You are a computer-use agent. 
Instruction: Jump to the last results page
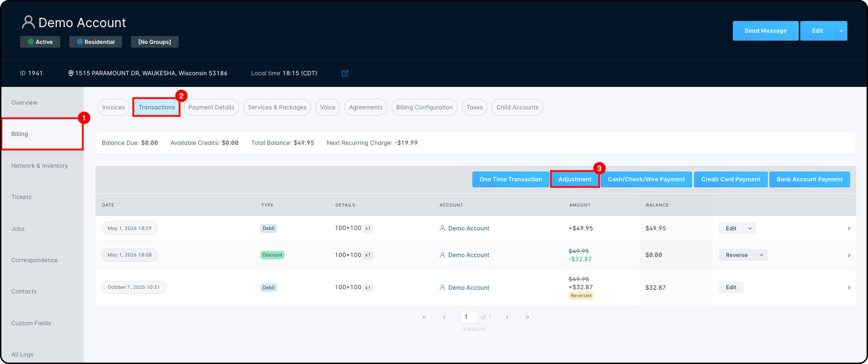527,317
